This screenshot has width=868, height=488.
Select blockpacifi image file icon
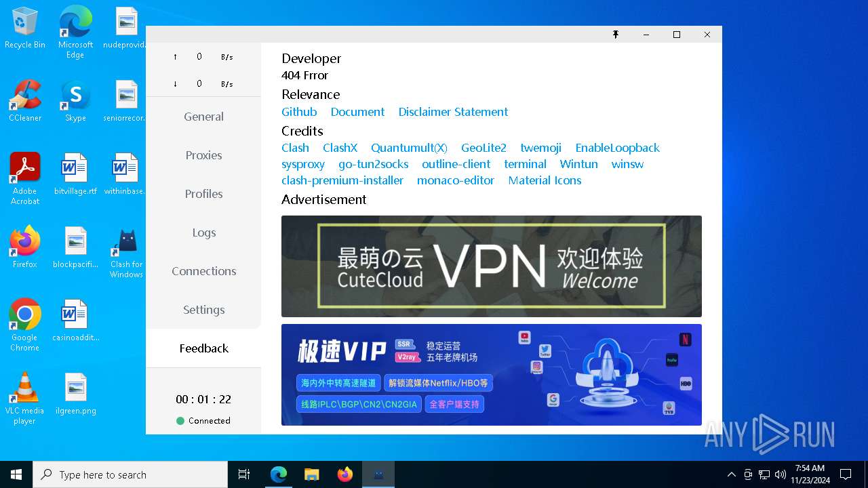click(75, 248)
